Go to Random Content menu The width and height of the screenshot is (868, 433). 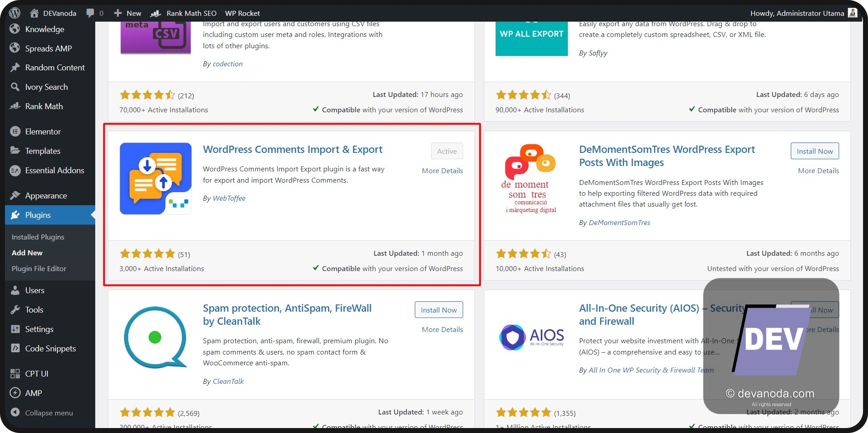55,67
